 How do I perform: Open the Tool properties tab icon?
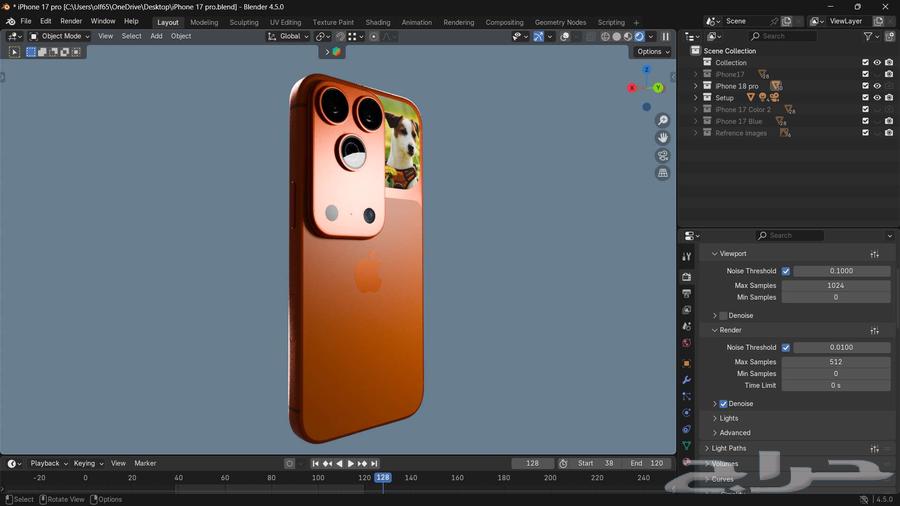coord(686,256)
